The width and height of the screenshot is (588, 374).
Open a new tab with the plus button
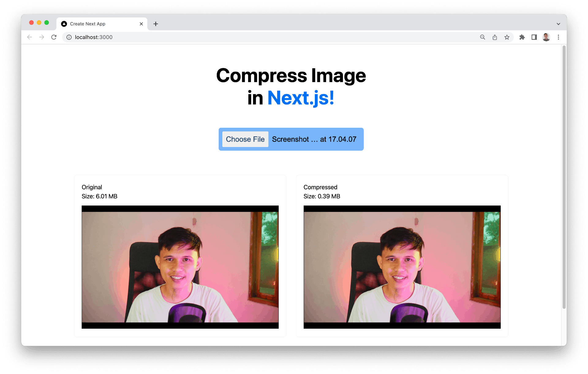point(156,24)
